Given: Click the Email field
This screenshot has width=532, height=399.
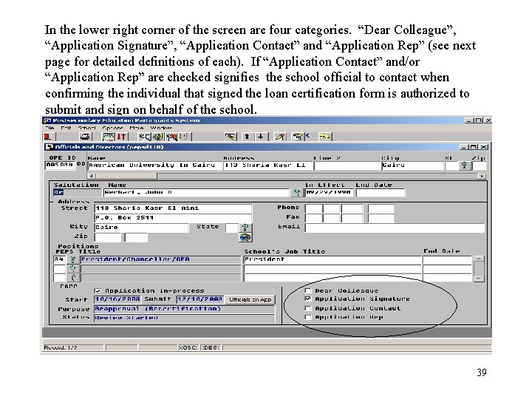Looking at the screenshot, I should 395,228.
